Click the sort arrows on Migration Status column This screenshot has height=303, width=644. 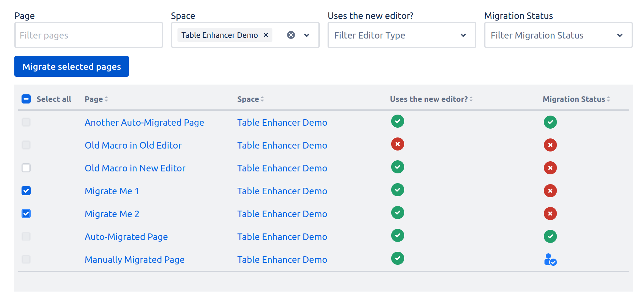pos(609,99)
